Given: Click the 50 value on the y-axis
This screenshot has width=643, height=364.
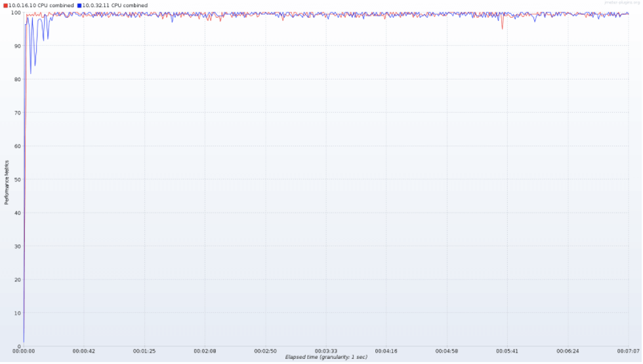Looking at the screenshot, I should pos(17,180).
